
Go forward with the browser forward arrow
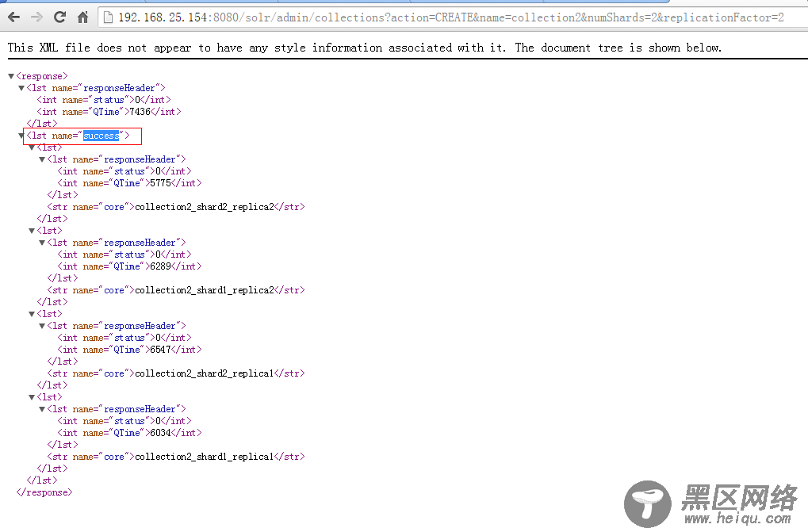[x=36, y=17]
